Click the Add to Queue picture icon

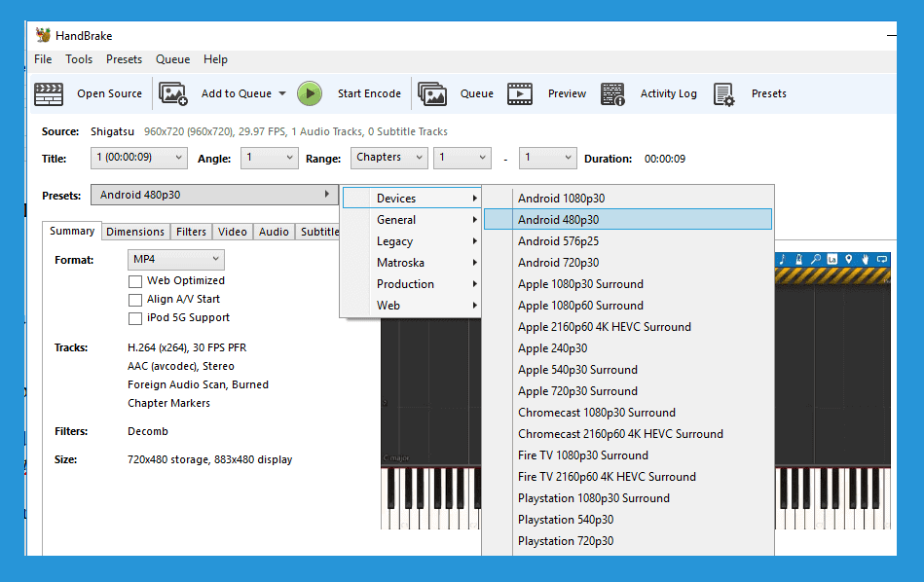pos(173,93)
